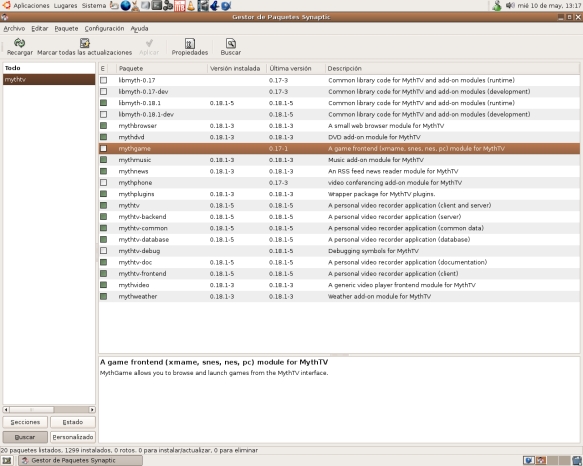Open the Ayuda menu
Screen dimensions: 583x466
139,28
